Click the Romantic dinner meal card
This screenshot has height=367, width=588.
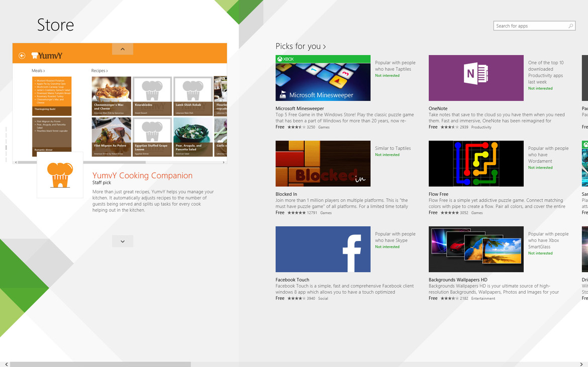[x=52, y=137]
